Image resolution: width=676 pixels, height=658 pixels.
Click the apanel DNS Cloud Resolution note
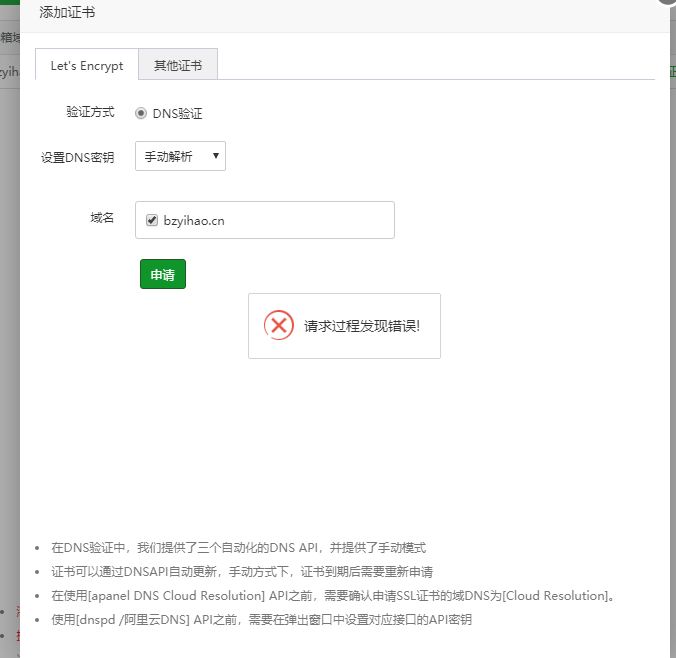point(332,596)
